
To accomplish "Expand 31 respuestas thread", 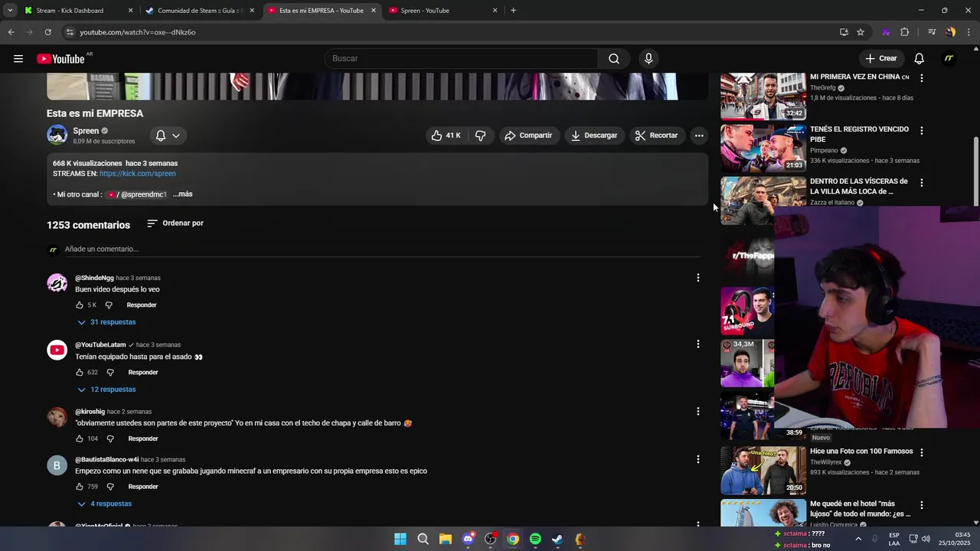I will pos(106,322).
